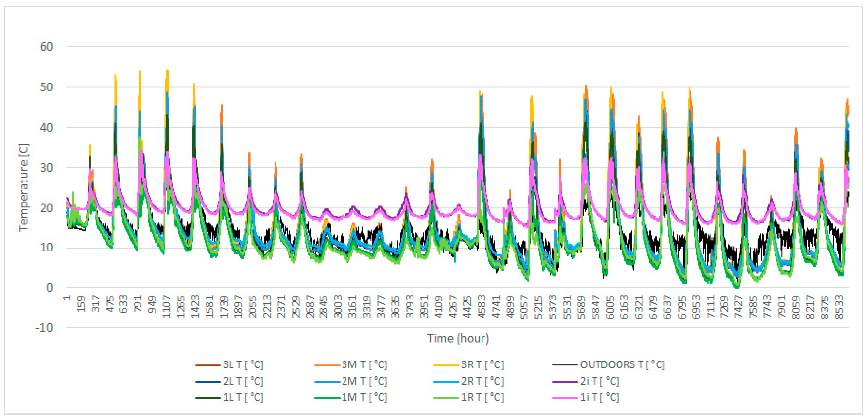Image resolution: width=868 pixels, height=419 pixels.
Task: Click the 1i T pink legend swatch
Action: click(x=565, y=398)
